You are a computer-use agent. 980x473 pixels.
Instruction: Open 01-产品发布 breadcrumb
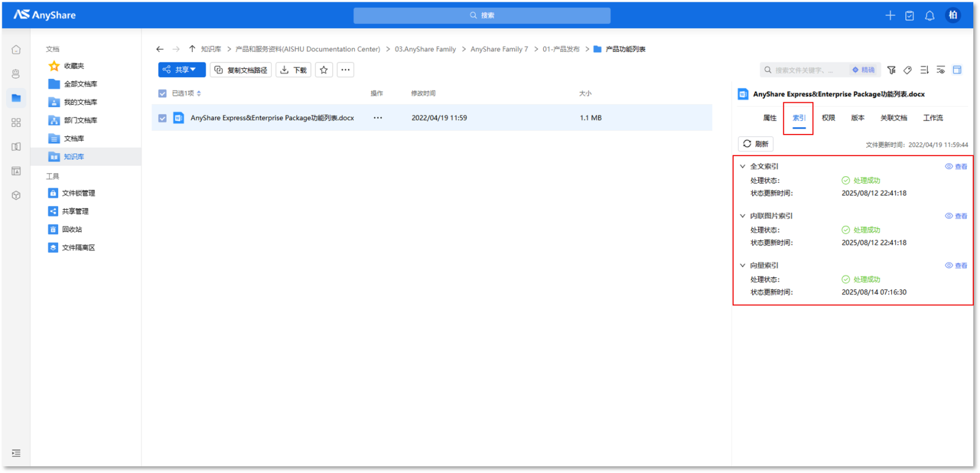(561, 49)
